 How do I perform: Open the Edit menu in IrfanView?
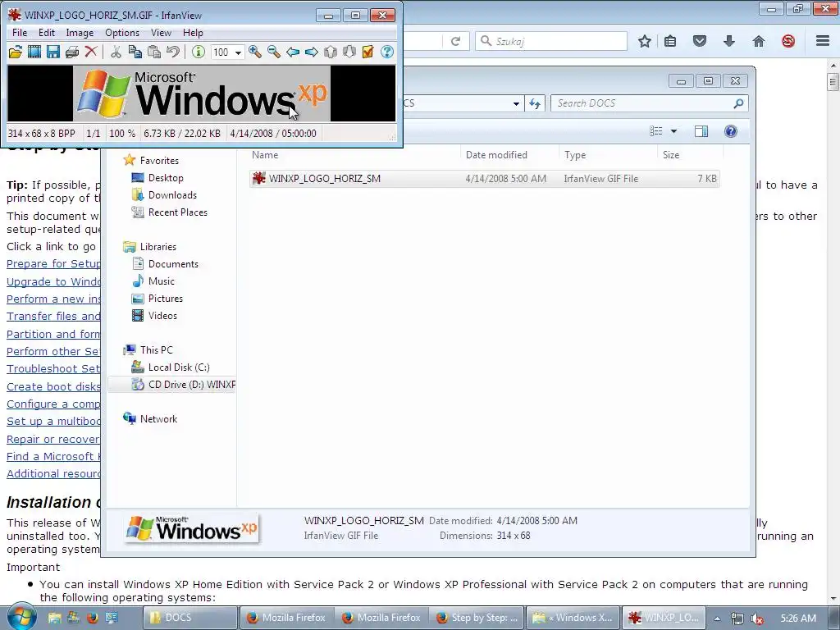click(47, 33)
